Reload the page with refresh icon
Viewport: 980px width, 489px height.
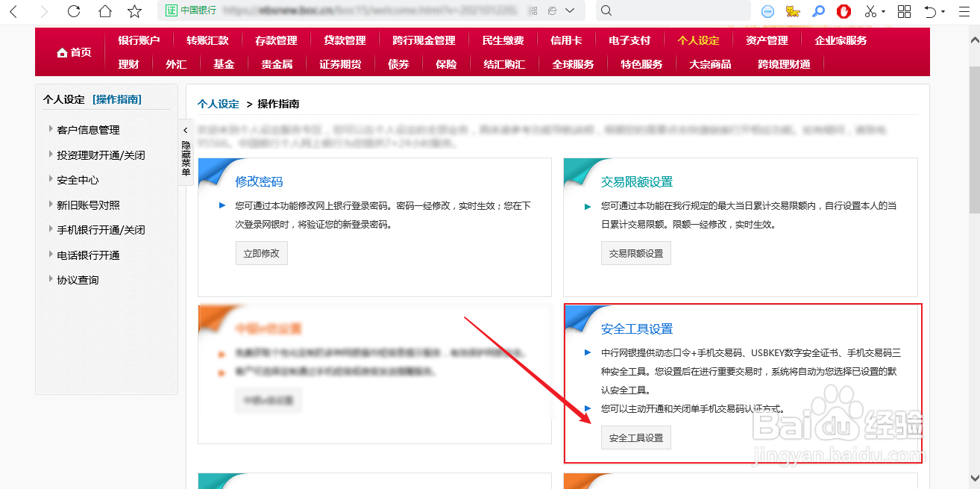[74, 11]
